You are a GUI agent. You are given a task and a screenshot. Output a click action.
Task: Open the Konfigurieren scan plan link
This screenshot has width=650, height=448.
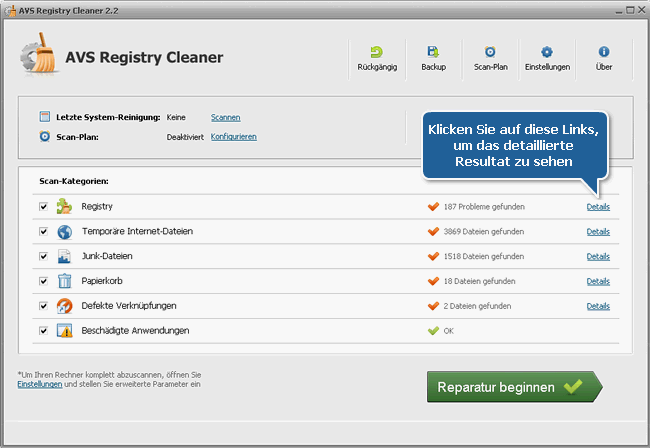coord(233,136)
